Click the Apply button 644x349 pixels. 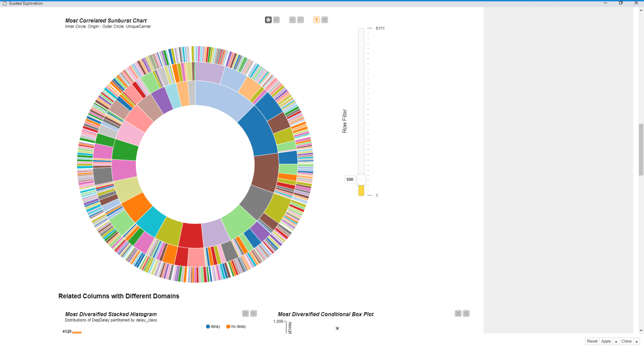pos(606,341)
